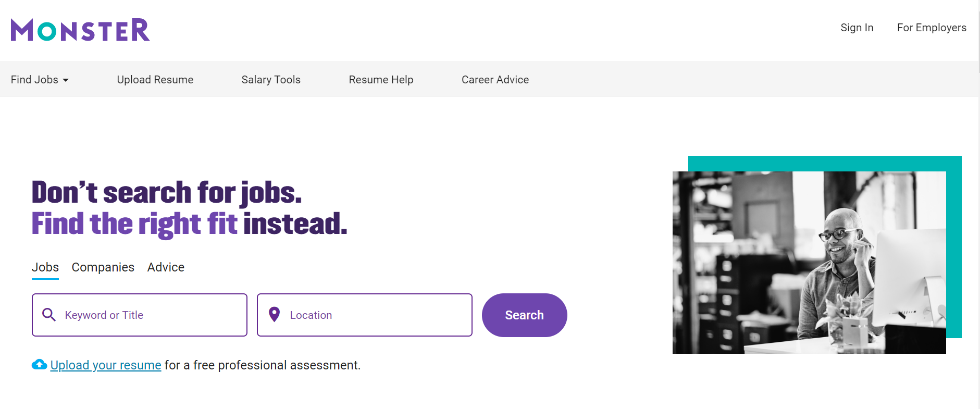The width and height of the screenshot is (980, 409).
Task: Click the magnifying glass search icon
Action: coord(49,315)
